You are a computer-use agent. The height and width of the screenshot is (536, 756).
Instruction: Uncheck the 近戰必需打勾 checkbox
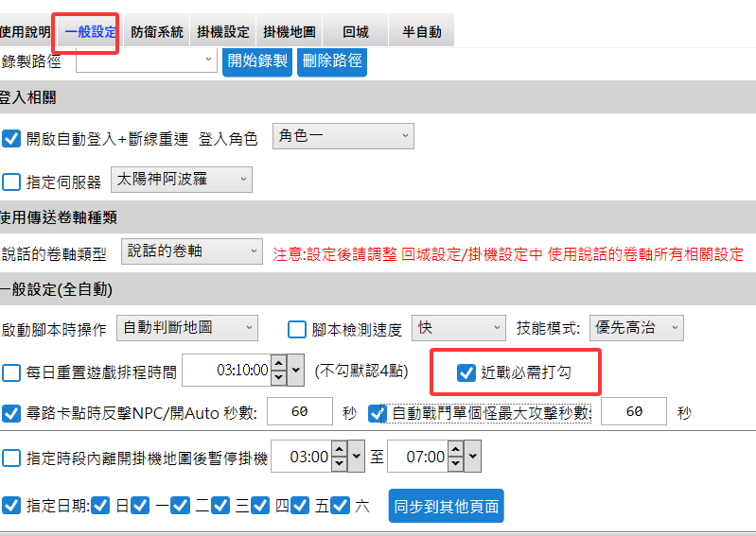pos(466,372)
